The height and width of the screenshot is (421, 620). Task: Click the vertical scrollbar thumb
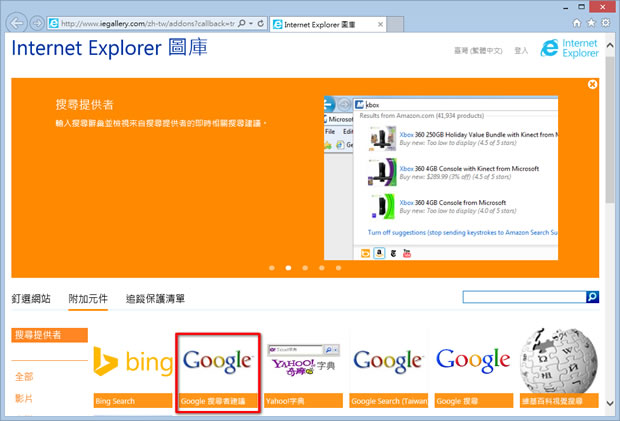610,129
